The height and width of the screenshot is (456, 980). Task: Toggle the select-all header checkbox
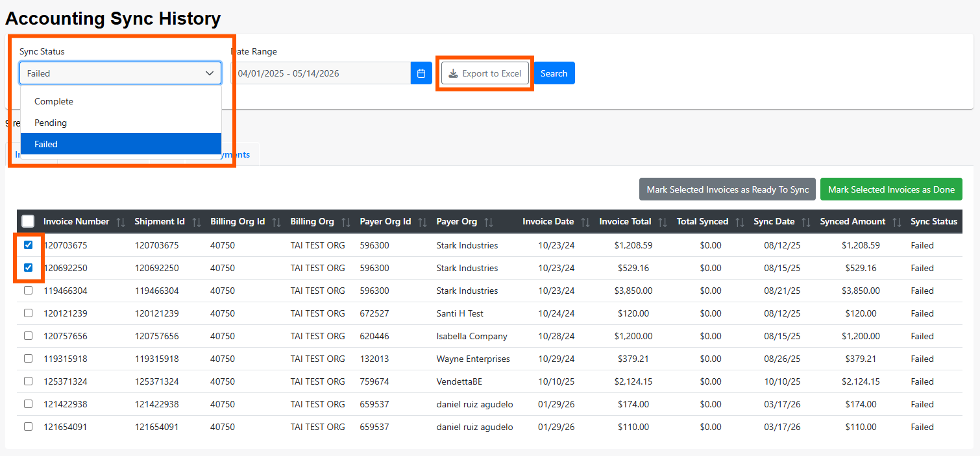pyautogui.click(x=28, y=221)
